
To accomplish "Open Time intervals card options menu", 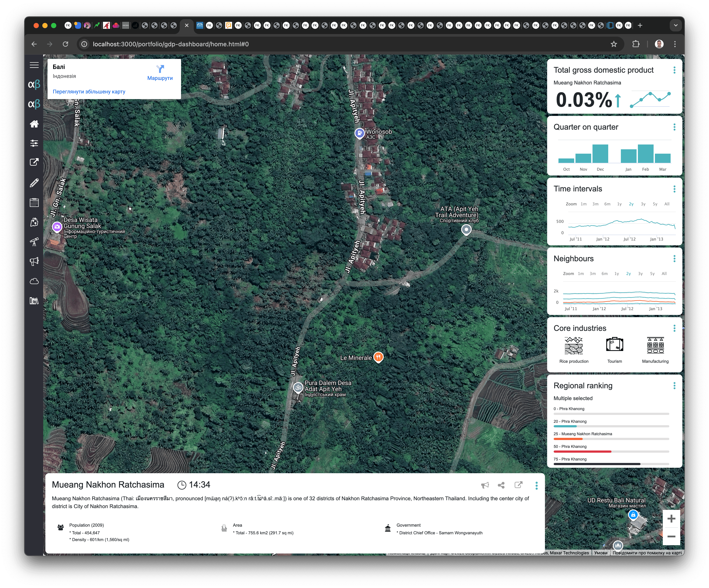I will [x=674, y=189].
